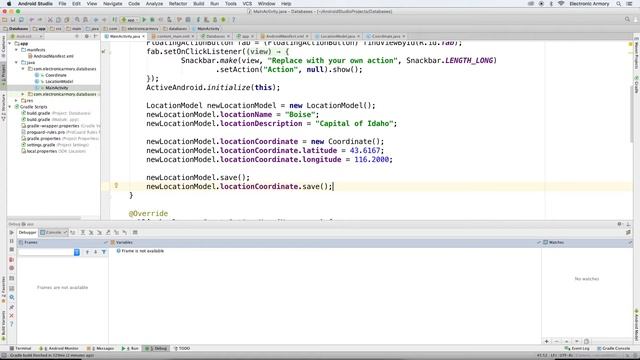Click the red X close icon in Debug strip
The height and width of the screenshot is (360, 640).
click(x=11, y=316)
